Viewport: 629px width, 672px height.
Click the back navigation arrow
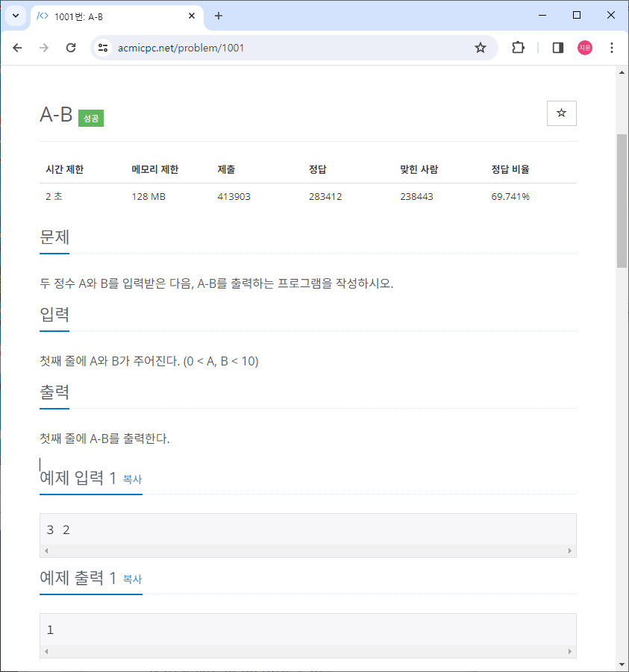click(17, 47)
